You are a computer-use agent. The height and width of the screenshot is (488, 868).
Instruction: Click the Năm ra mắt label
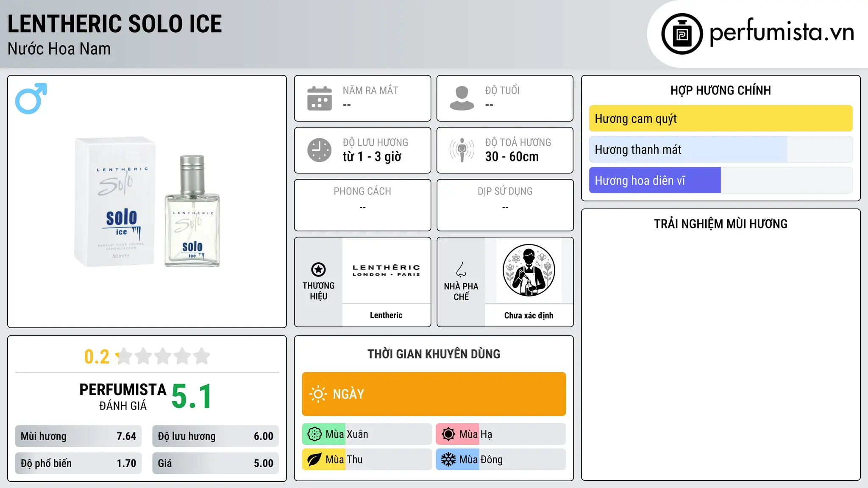coord(370,90)
